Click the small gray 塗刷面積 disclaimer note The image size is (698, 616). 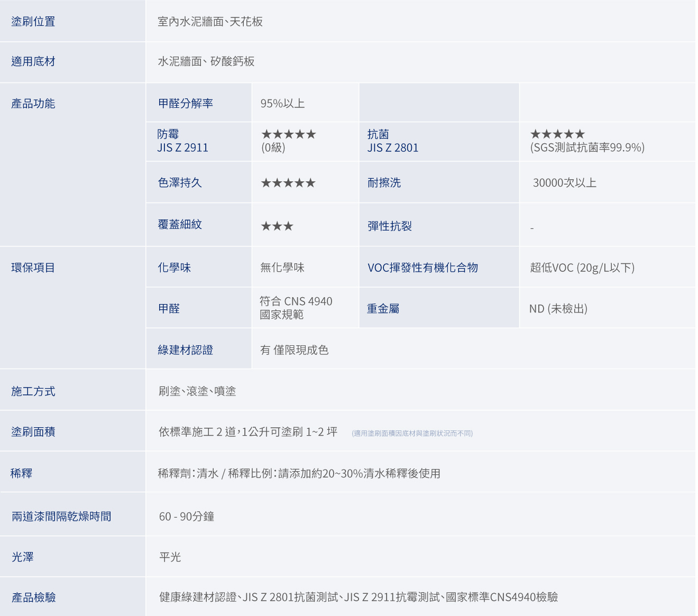(x=412, y=434)
